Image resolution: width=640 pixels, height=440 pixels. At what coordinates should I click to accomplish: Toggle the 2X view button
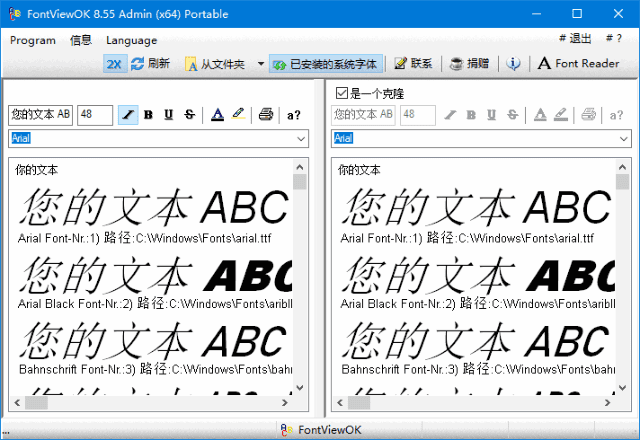114,64
